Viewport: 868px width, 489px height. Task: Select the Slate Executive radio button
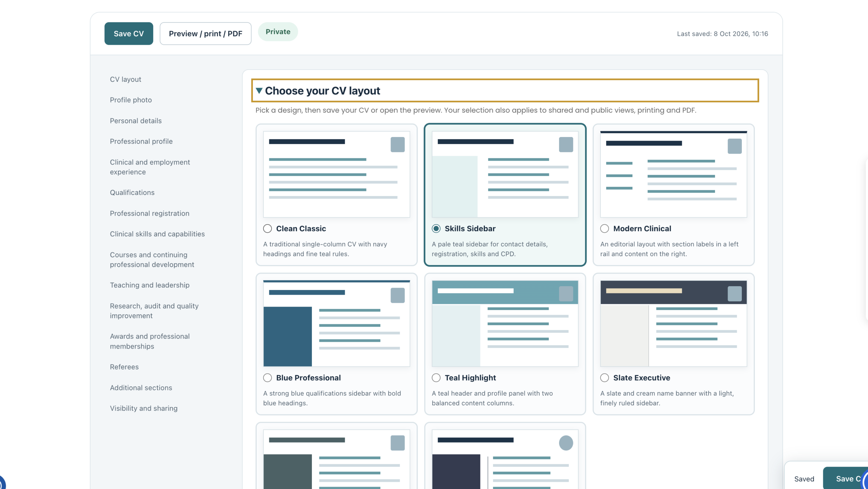coord(605,378)
